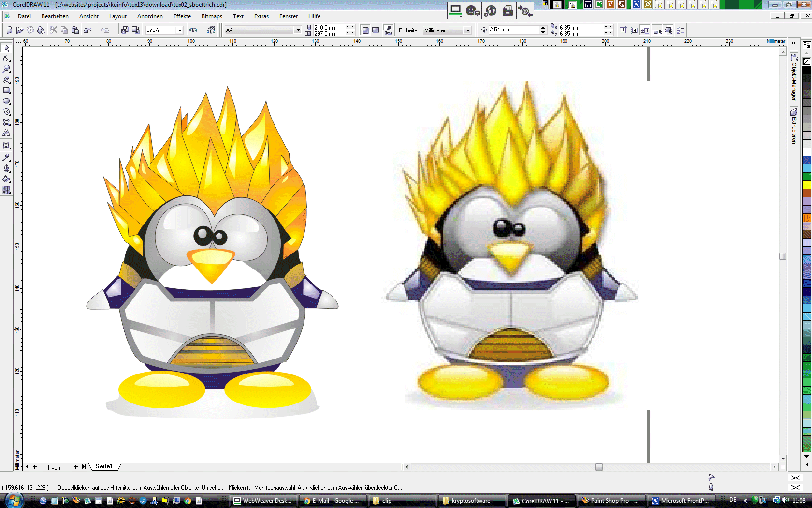Screen dimensions: 812x508
Task: Click the New document icon
Action: 9,30
